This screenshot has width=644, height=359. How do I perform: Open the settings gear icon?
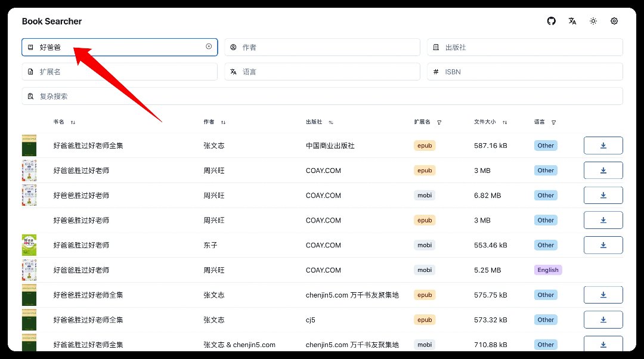(x=614, y=21)
